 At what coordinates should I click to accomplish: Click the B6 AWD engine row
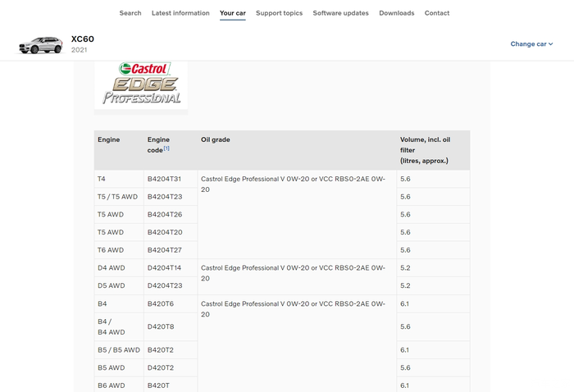(112, 385)
